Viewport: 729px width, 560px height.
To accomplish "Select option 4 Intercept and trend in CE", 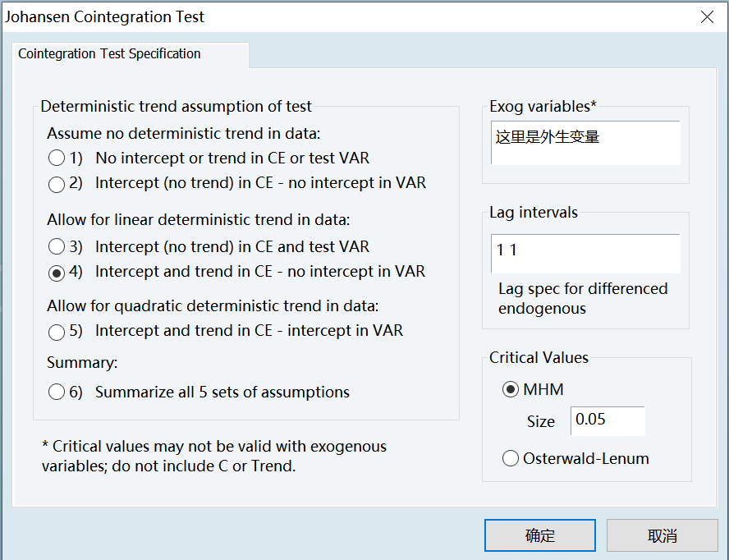I will point(57,272).
